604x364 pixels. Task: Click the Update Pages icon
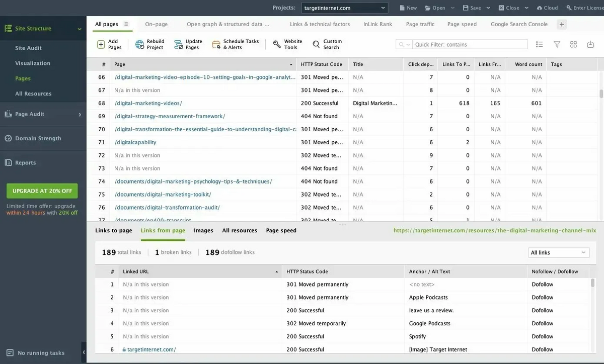[179, 45]
